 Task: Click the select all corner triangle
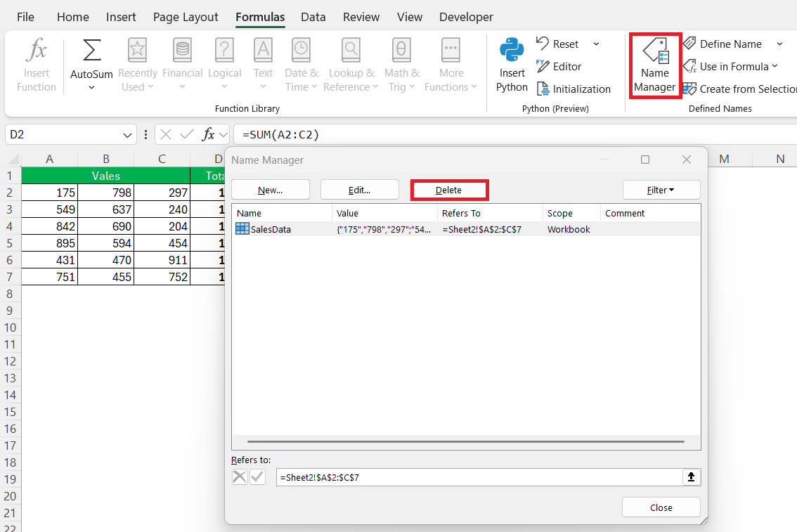13,159
